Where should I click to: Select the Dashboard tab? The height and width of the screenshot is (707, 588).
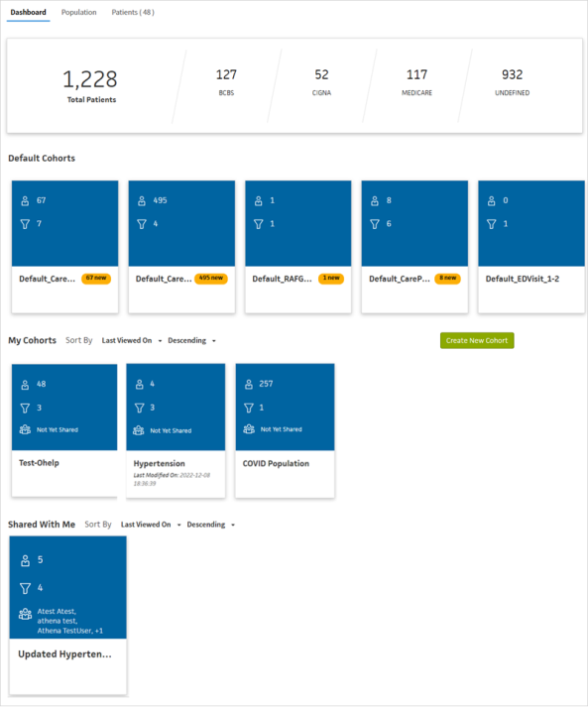pyautogui.click(x=28, y=12)
